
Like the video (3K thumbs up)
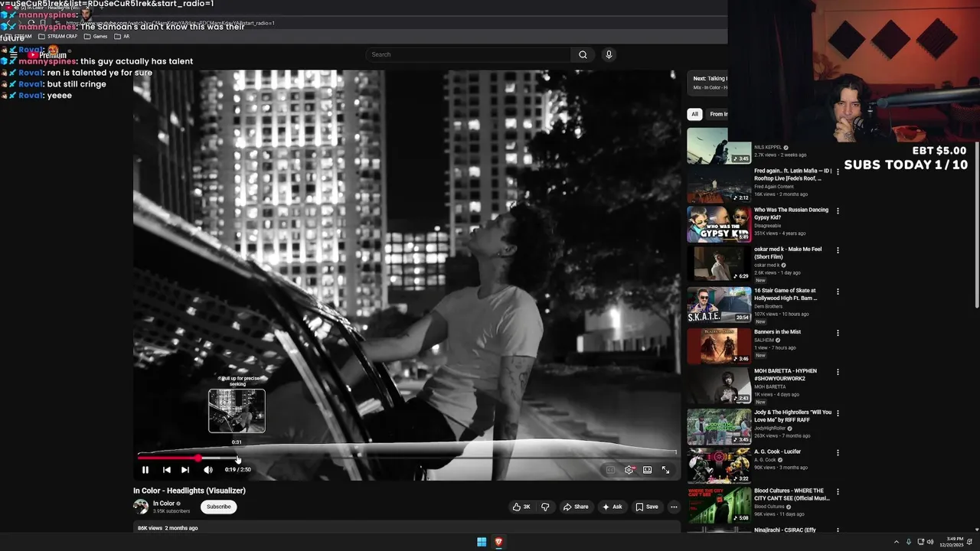522,507
